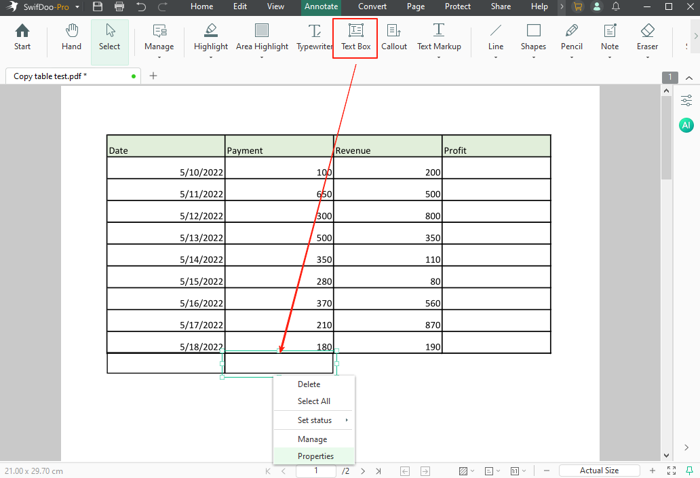Expand the Highlight dropdown arrow

(x=211, y=58)
